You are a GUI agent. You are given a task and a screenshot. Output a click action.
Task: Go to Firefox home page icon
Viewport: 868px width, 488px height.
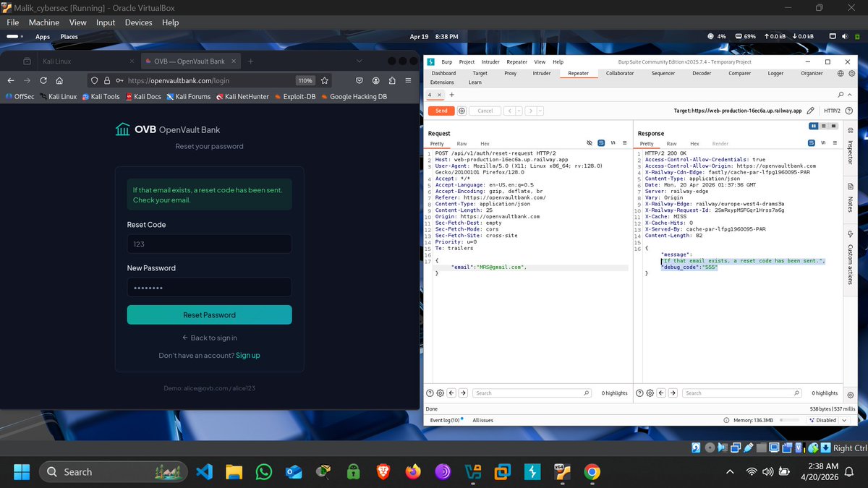click(59, 80)
